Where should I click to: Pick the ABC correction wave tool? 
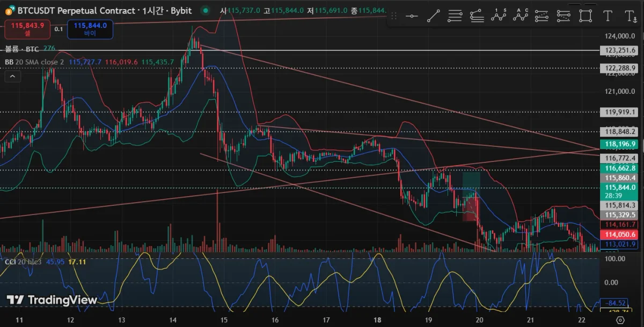521,16
